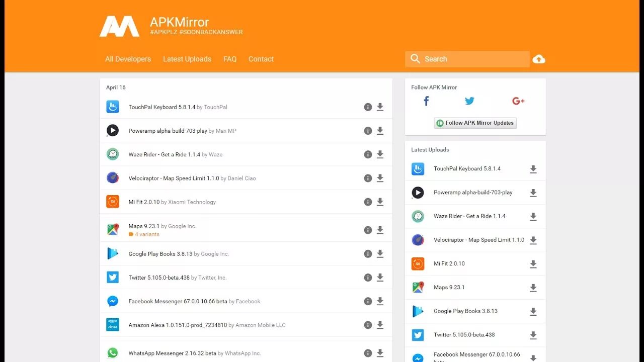Image resolution: width=644 pixels, height=362 pixels.
Task: Click the search magnifier icon
Action: 415,59
